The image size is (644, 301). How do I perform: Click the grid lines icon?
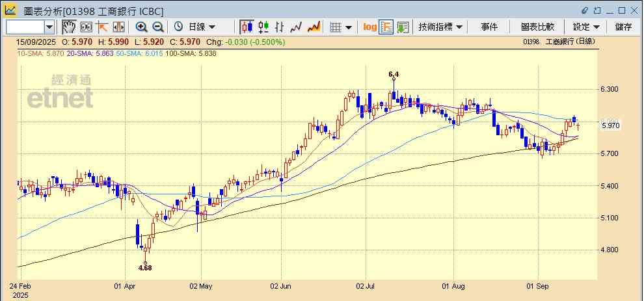336,27
